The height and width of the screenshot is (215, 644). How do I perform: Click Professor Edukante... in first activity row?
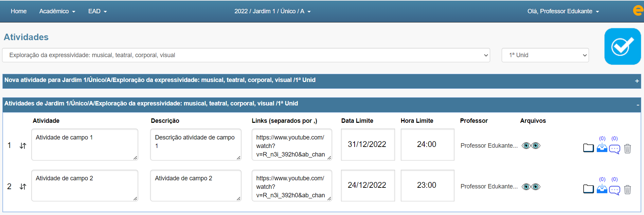(489, 146)
